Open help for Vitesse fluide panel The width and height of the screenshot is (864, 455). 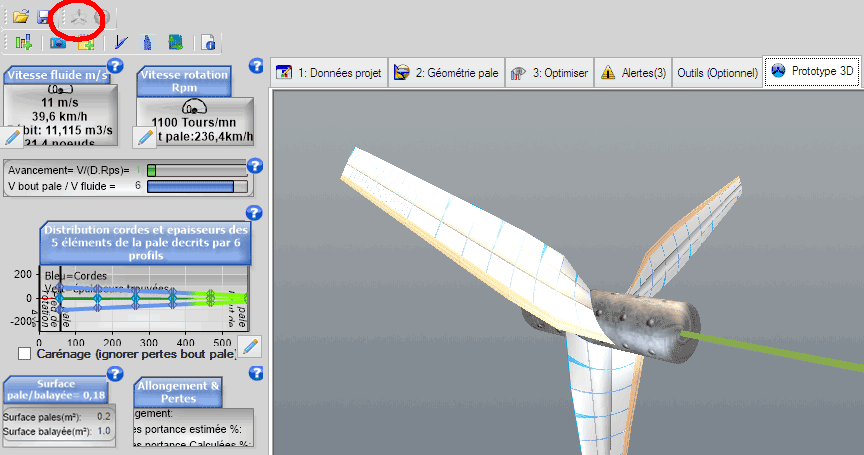pyautogui.click(x=114, y=67)
